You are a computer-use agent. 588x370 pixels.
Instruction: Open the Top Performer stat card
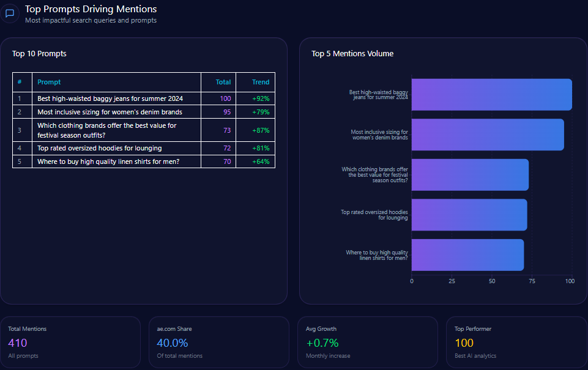[x=516, y=342]
